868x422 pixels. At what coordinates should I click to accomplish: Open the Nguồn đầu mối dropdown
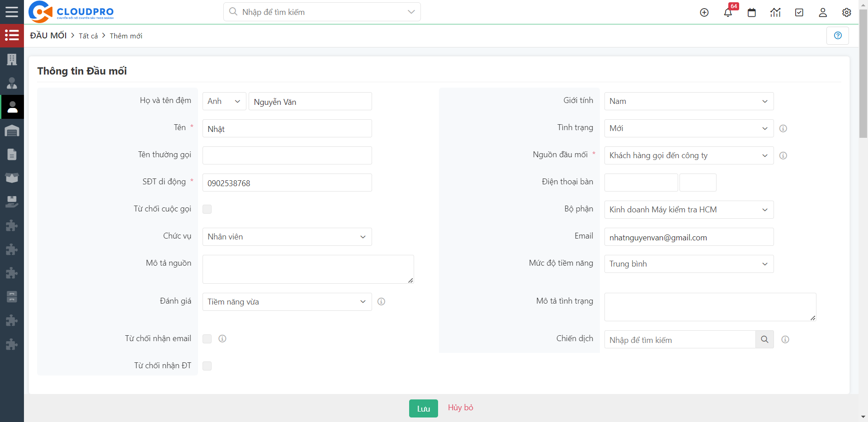click(x=689, y=155)
